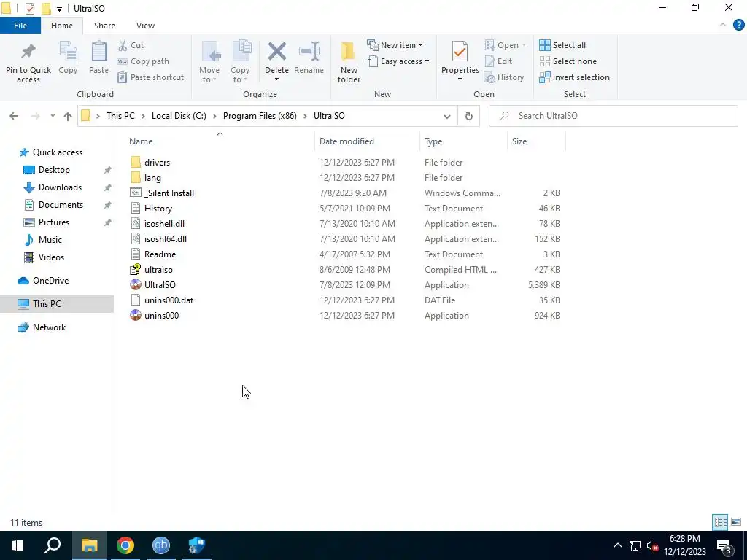Click Invert selection in ribbon

tap(575, 77)
